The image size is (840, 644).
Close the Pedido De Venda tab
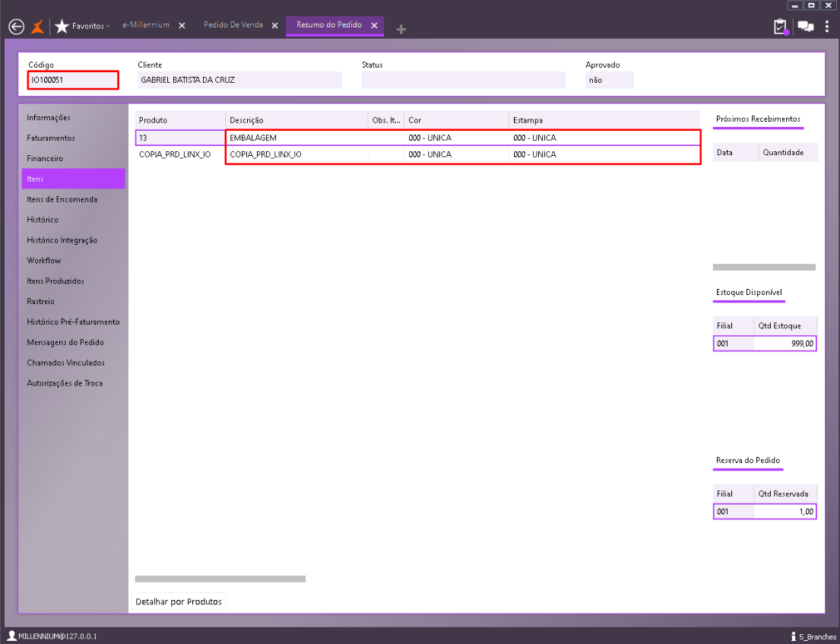tap(275, 26)
